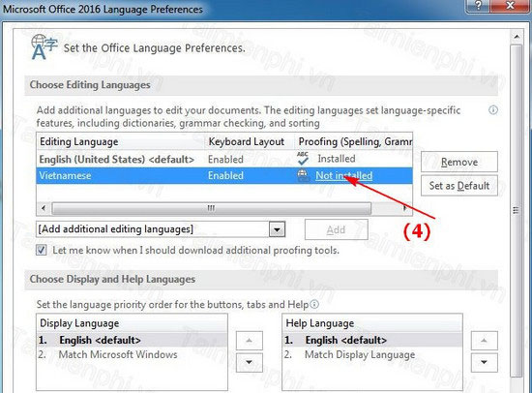Click the help question mark in title bar
Screen dimensions: 532x393
pos(478,6)
